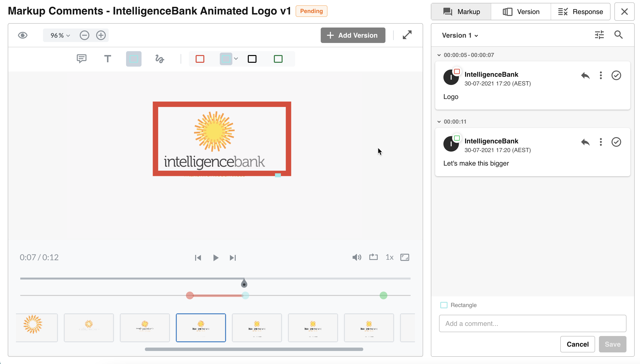Reply to the Logo comment

tap(585, 75)
